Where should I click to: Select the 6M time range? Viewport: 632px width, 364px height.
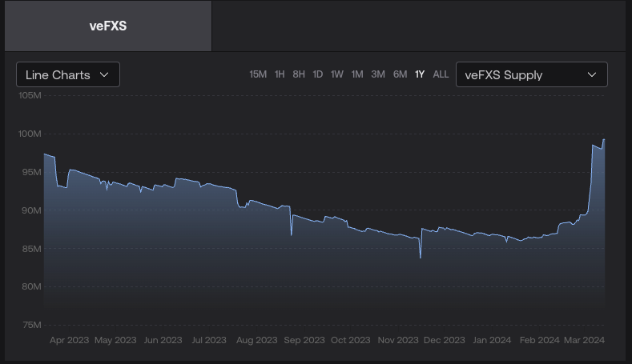(x=401, y=74)
